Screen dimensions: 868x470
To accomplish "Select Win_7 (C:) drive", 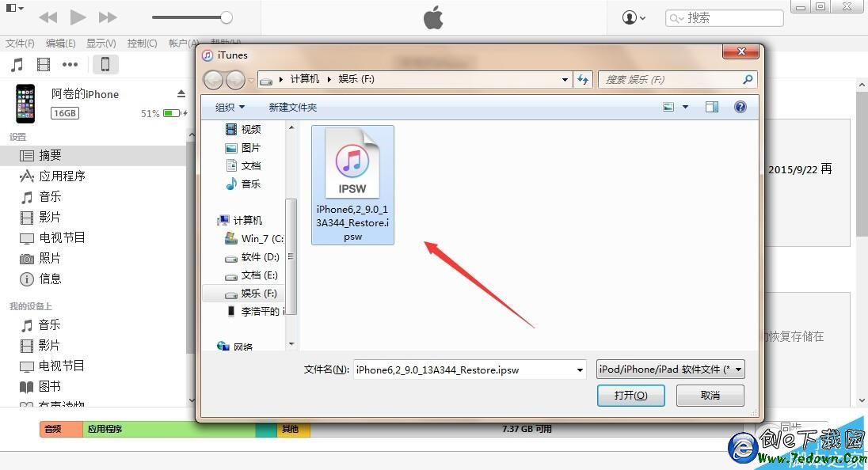I will [x=255, y=238].
